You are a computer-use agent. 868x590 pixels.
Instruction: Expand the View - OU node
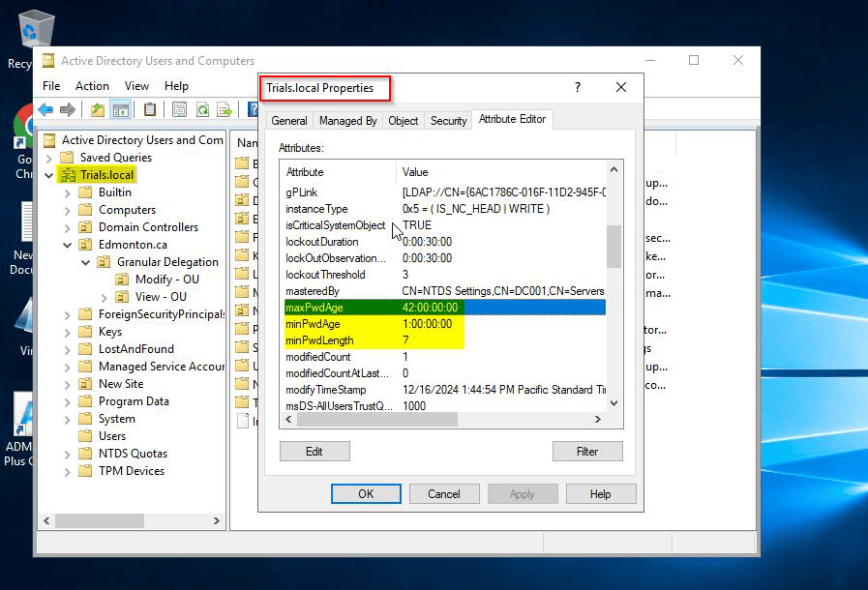pos(104,298)
